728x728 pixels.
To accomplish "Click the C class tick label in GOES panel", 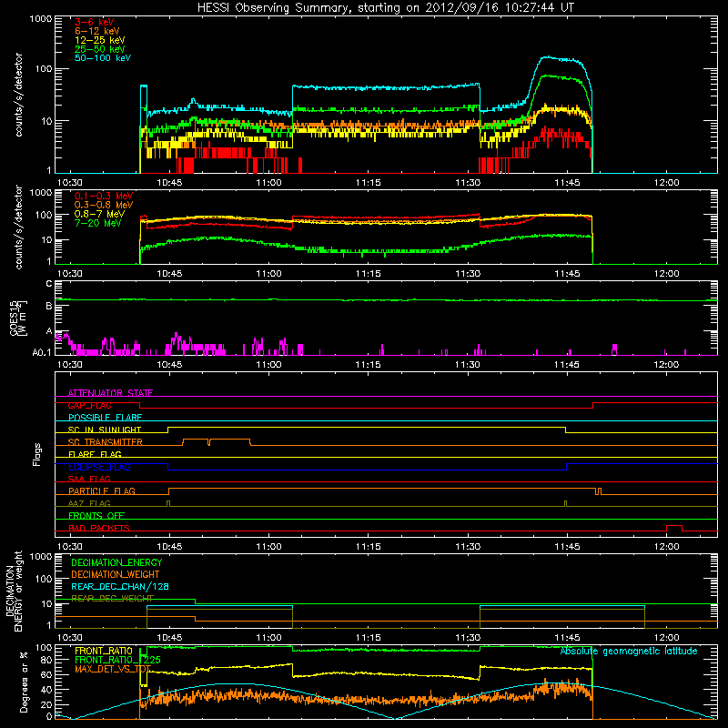I will click(49, 284).
